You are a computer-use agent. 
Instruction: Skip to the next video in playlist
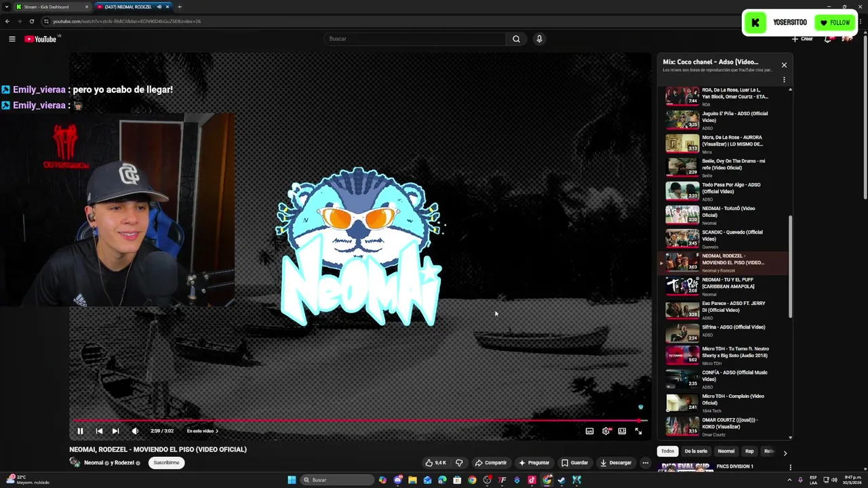[x=115, y=431]
